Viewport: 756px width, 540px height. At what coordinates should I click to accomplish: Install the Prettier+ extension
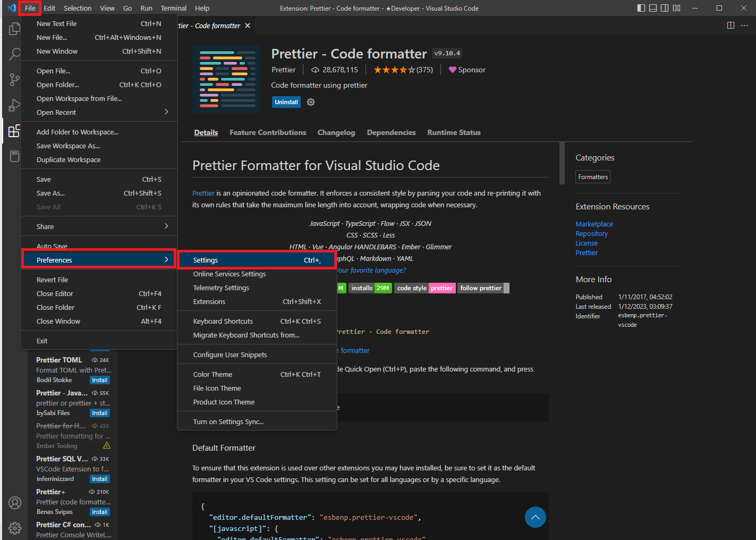[x=100, y=512]
